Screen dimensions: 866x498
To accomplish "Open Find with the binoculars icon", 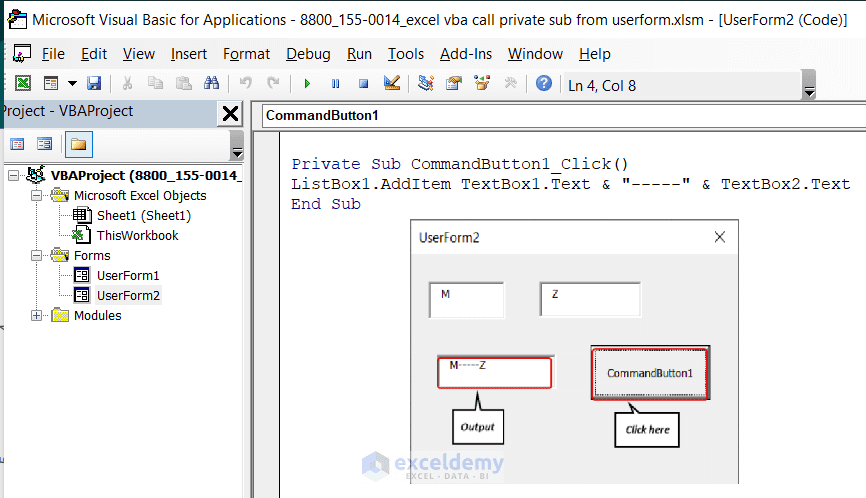I will [212, 83].
